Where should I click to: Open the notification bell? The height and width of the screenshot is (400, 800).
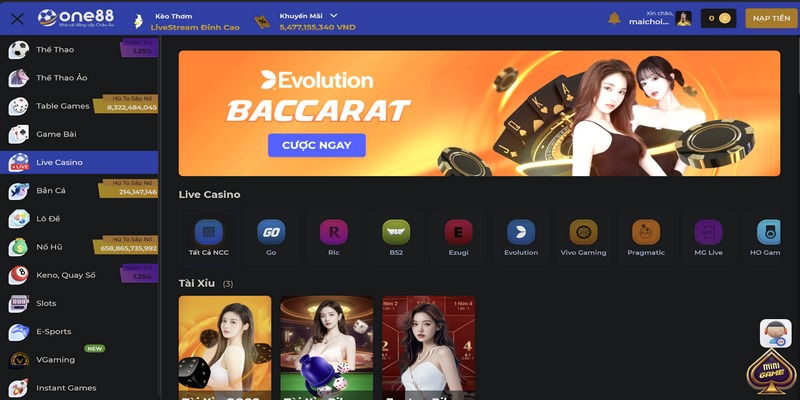(614, 18)
